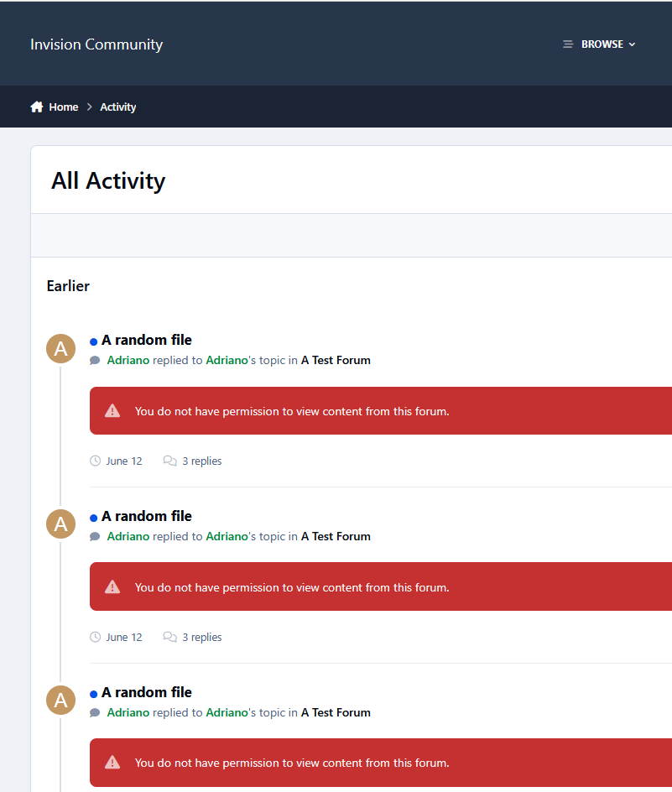The image size is (672, 792).
Task: Click the unread blue dot on second topic
Action: 93,518
